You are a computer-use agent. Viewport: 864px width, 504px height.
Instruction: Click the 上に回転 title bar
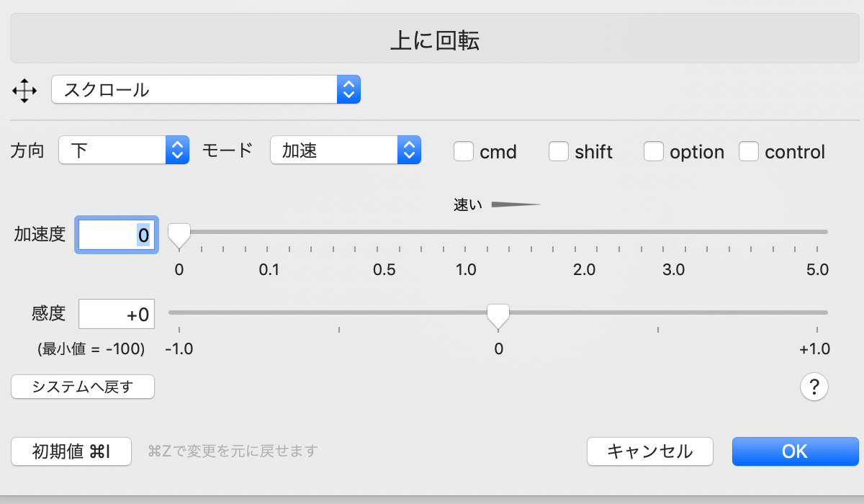[x=434, y=40]
